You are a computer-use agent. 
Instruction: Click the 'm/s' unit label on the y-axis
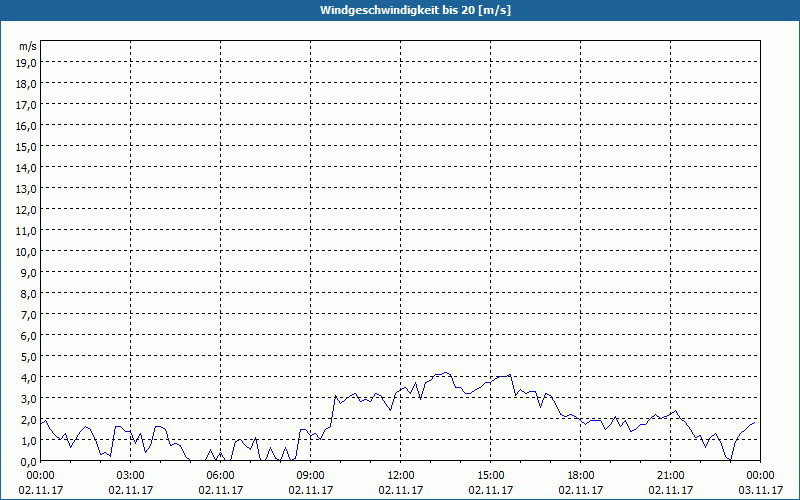click(28, 46)
